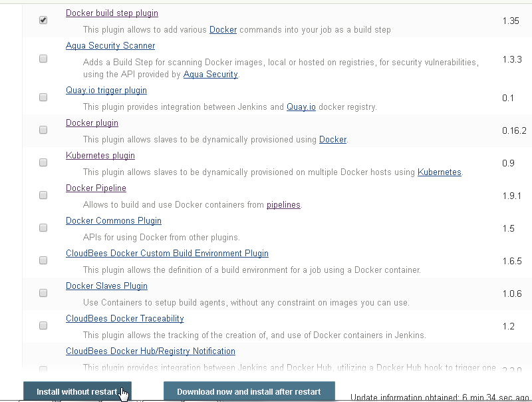
Task: Click version 1.2 of CloudBees Docker Traceability
Action: tap(508, 326)
